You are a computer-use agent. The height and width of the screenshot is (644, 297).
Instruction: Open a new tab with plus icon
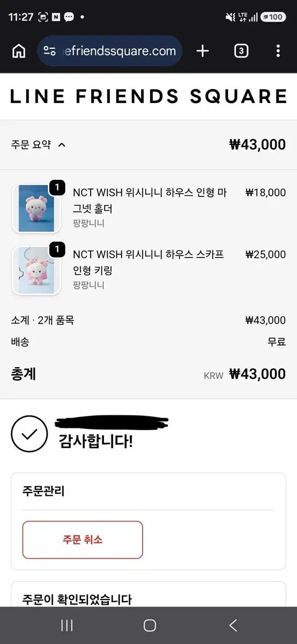click(203, 52)
